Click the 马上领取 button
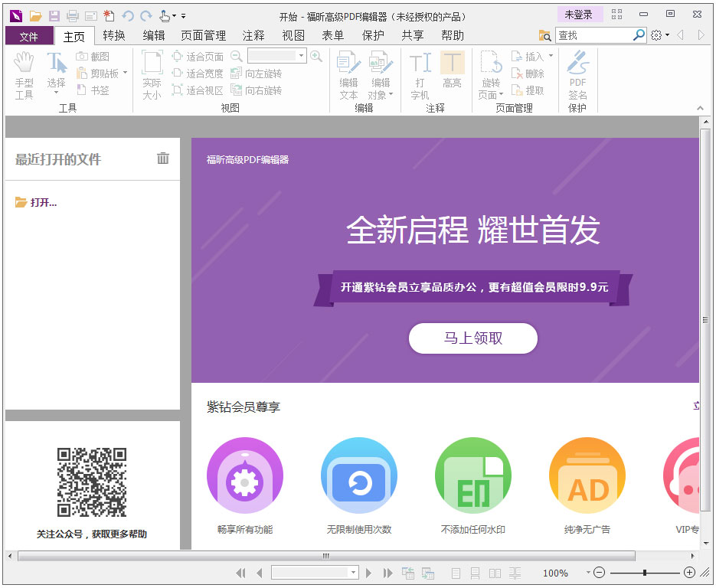This screenshot has width=716, height=588. point(473,338)
